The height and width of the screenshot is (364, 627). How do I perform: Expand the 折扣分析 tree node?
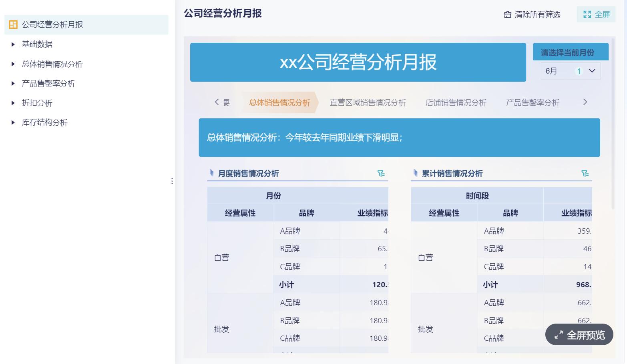(13, 103)
